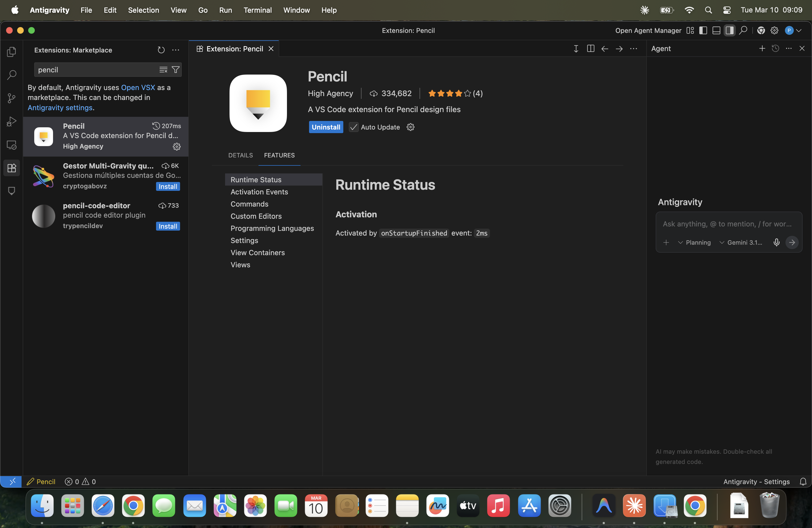The image size is (812, 528).
Task: Open Extensions Marketplace more actions menu
Action: click(x=176, y=50)
